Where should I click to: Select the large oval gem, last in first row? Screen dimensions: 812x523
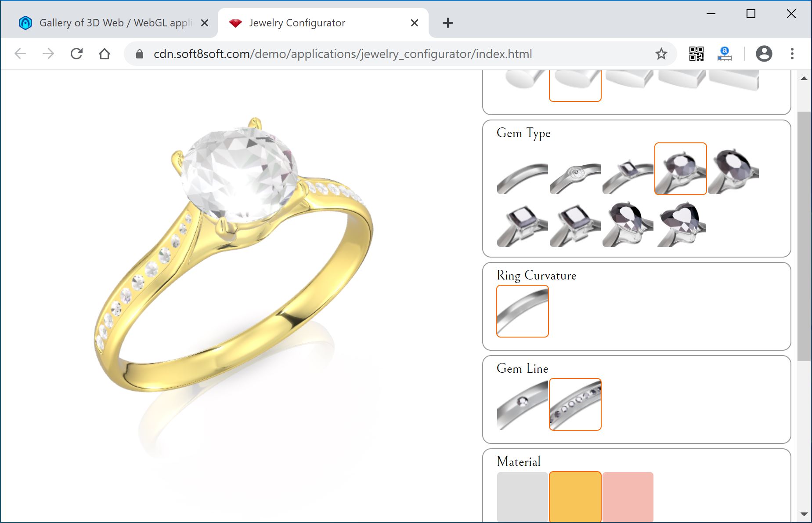733,169
